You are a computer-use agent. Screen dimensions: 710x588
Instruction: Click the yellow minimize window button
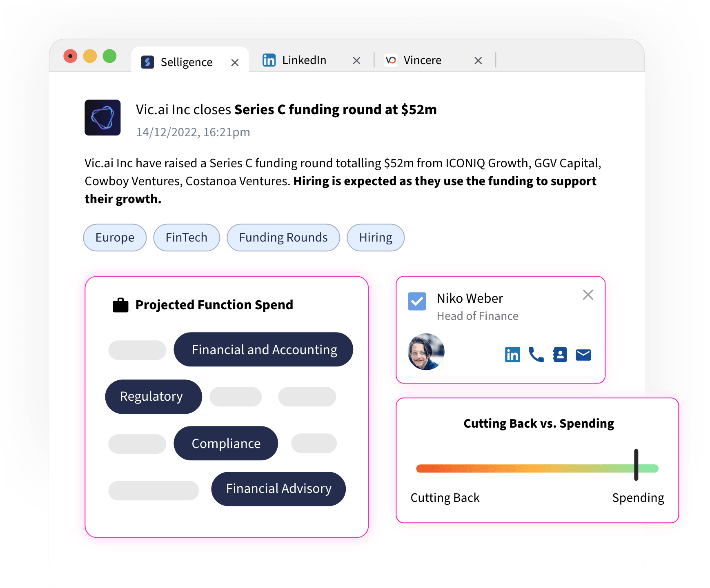(x=90, y=56)
